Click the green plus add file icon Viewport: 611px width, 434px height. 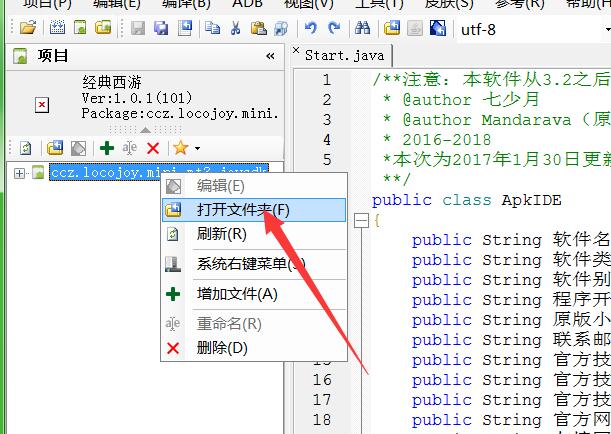click(x=106, y=148)
